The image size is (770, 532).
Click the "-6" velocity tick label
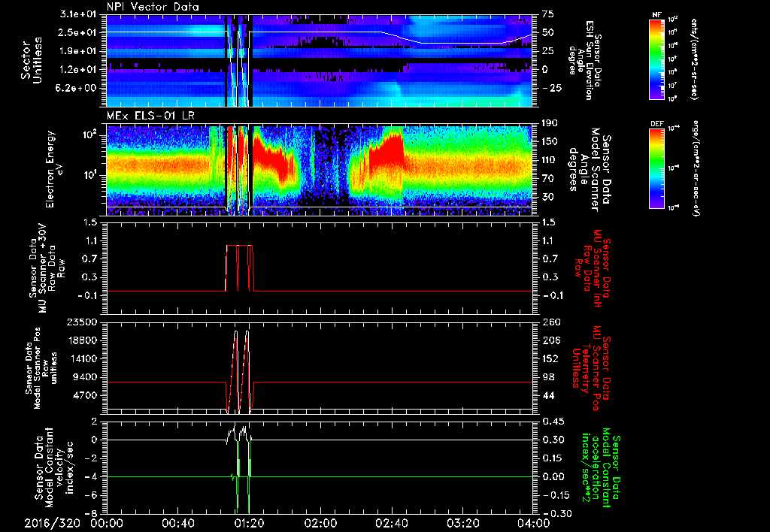[x=90, y=495]
